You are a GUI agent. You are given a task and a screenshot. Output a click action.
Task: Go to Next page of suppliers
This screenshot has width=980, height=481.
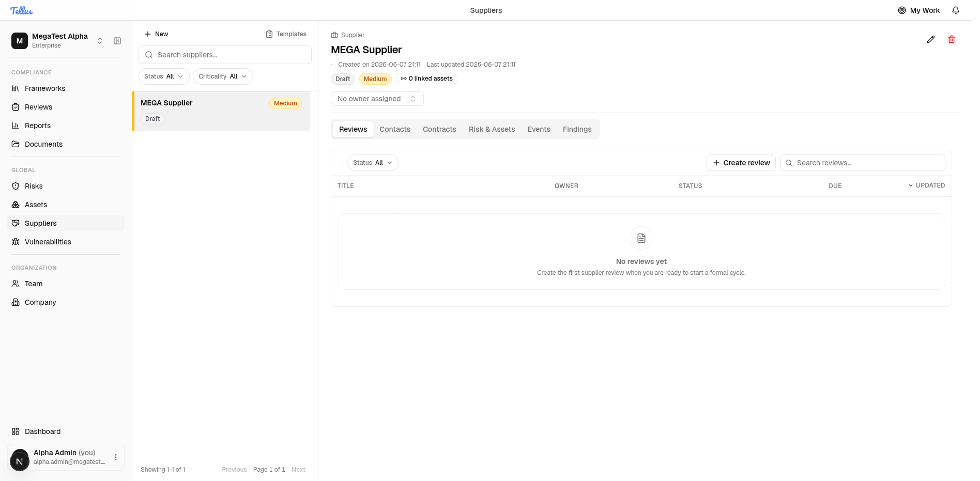click(x=298, y=470)
